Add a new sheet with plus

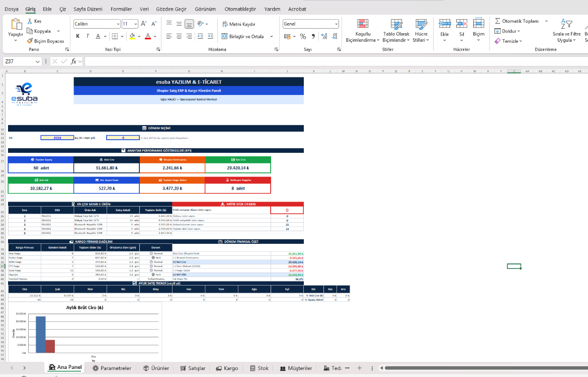point(359,368)
